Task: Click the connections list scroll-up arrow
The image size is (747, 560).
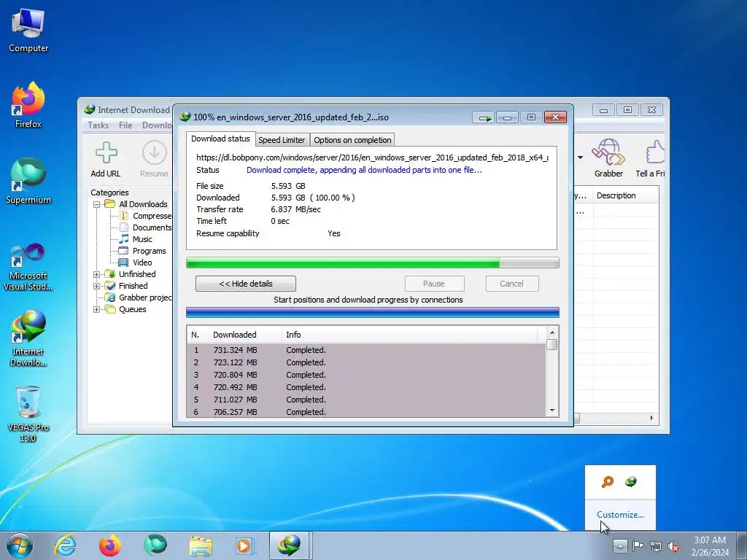Action: [x=552, y=332]
